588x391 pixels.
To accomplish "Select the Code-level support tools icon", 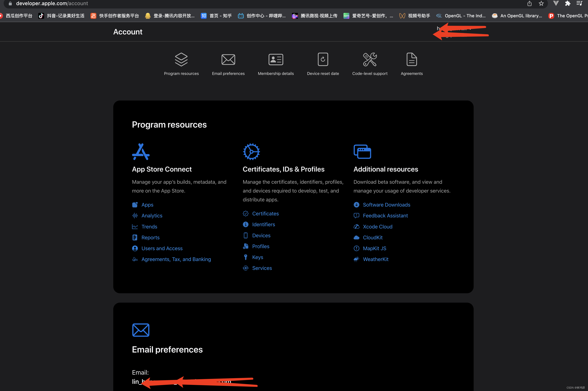I will [x=370, y=60].
